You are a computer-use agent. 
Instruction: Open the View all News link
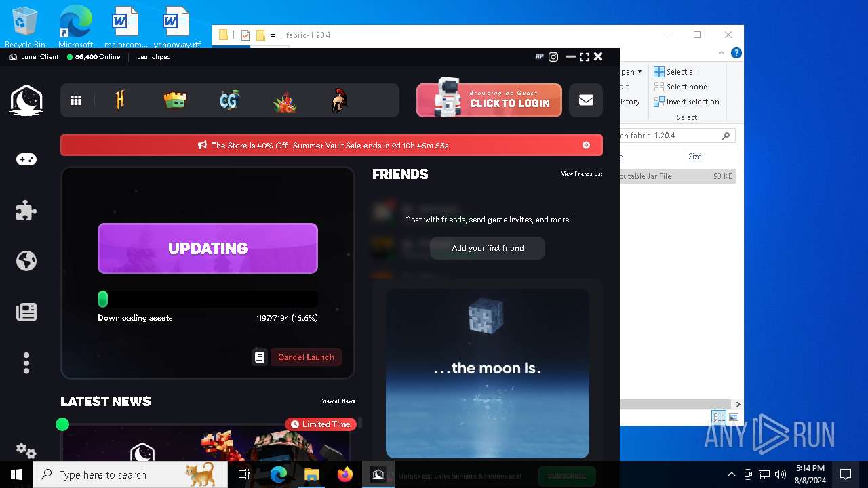tap(338, 401)
